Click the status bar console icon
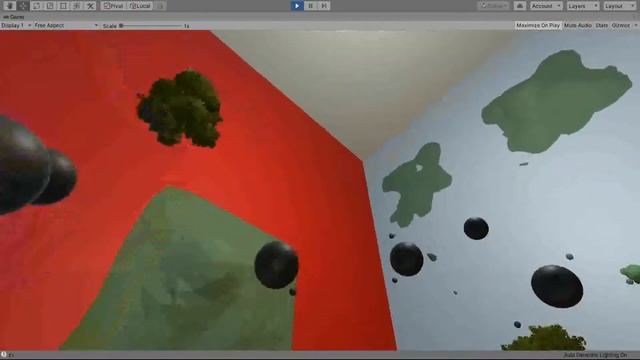 (4, 355)
